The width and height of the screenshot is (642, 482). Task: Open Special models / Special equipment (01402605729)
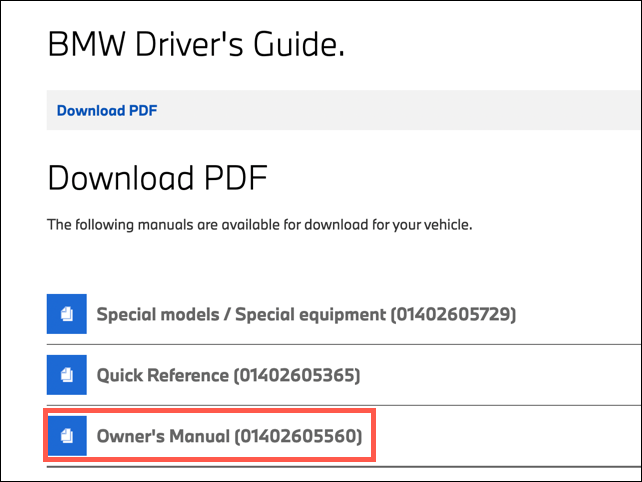[306, 315]
